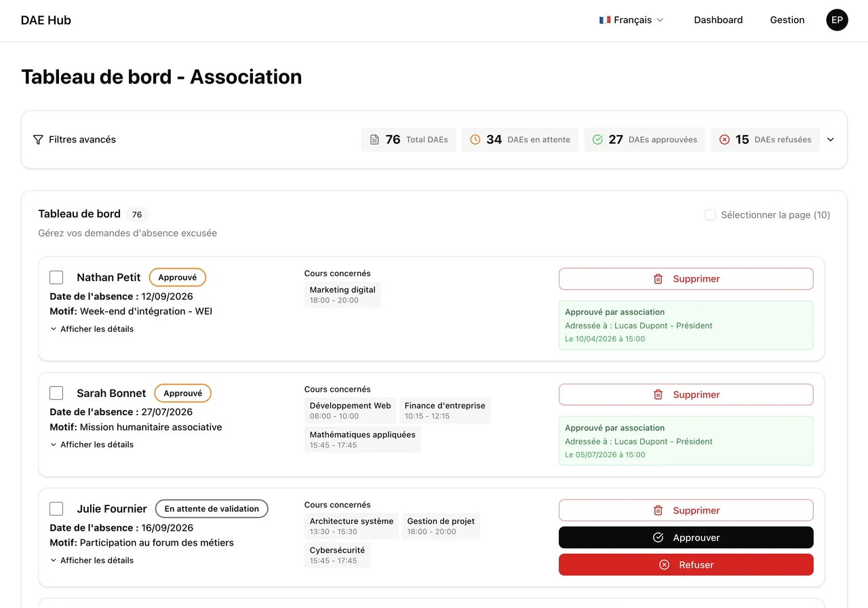The height and width of the screenshot is (608, 868).
Task: Select Sarah Bonnet's request checkbox
Action: (56, 393)
